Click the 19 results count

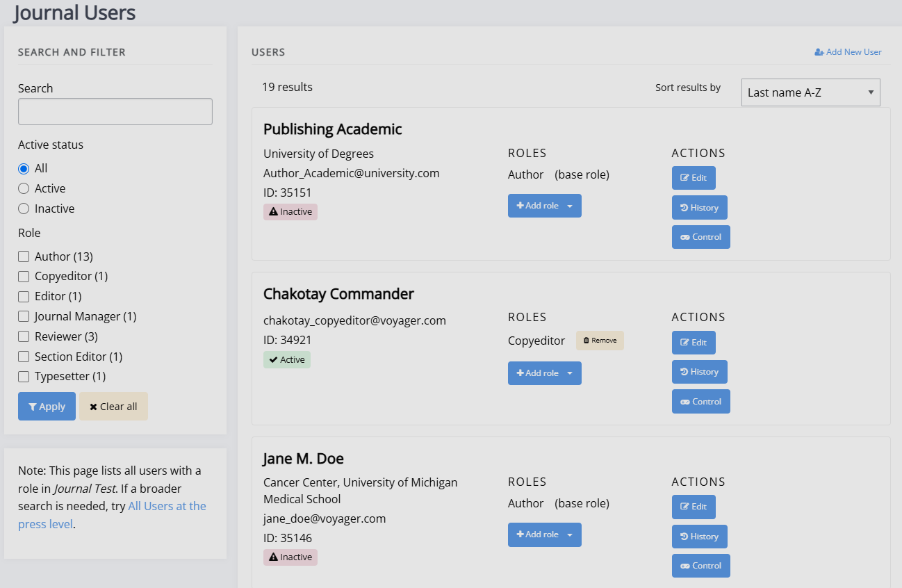(287, 87)
